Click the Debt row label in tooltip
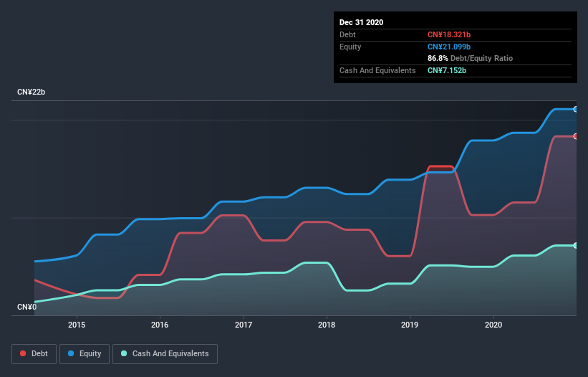 pos(347,34)
